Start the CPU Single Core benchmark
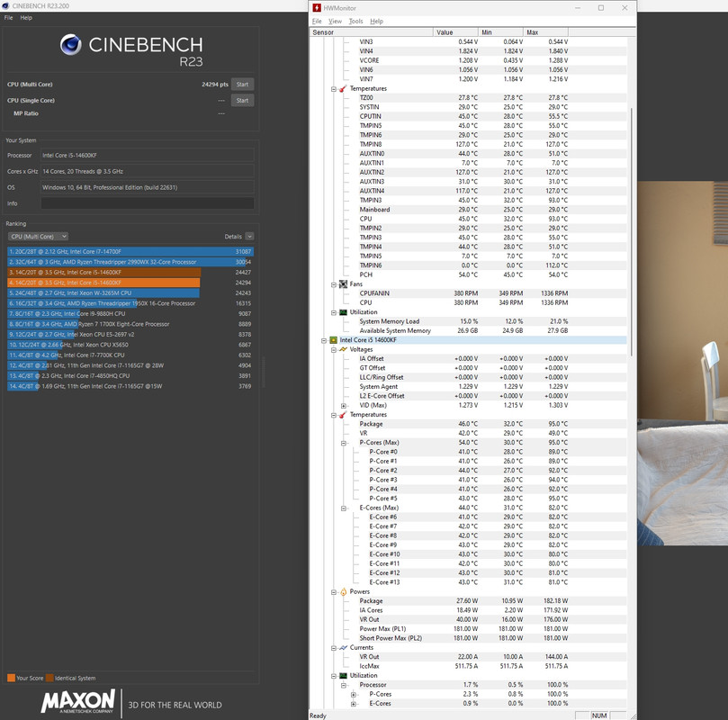The width and height of the screenshot is (728, 720). (242, 100)
